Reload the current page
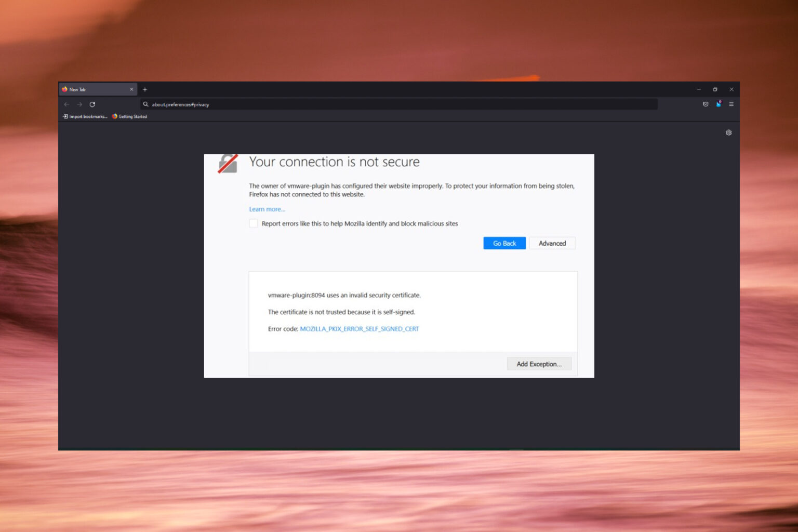The width and height of the screenshot is (798, 532). click(92, 104)
